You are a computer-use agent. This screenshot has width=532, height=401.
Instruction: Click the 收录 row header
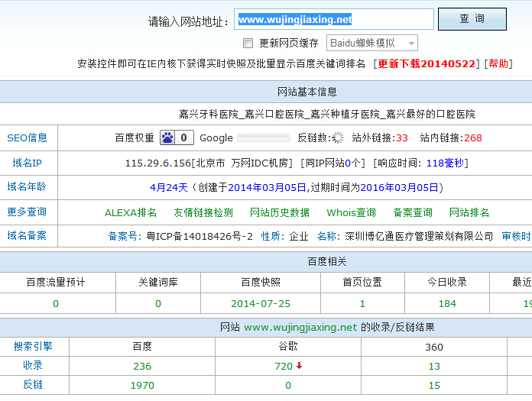33,365
